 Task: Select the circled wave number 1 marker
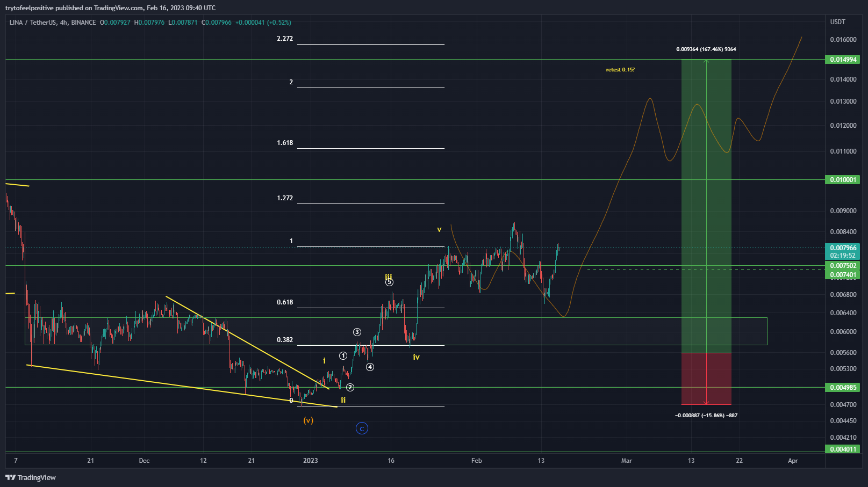click(x=343, y=355)
